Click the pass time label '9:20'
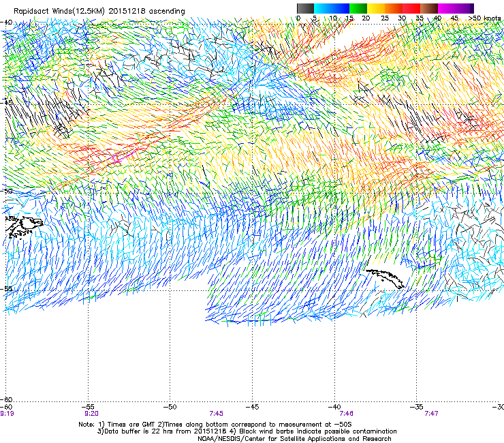 point(92,414)
